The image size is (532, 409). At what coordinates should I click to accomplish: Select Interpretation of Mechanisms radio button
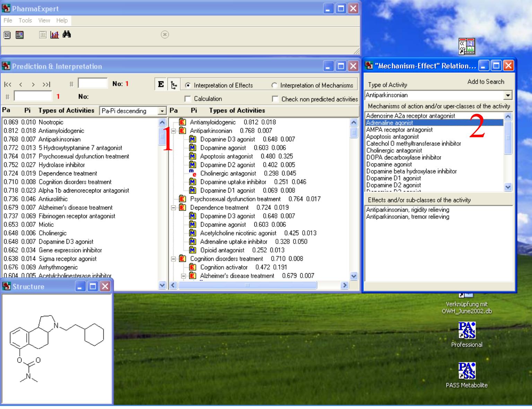coord(274,85)
